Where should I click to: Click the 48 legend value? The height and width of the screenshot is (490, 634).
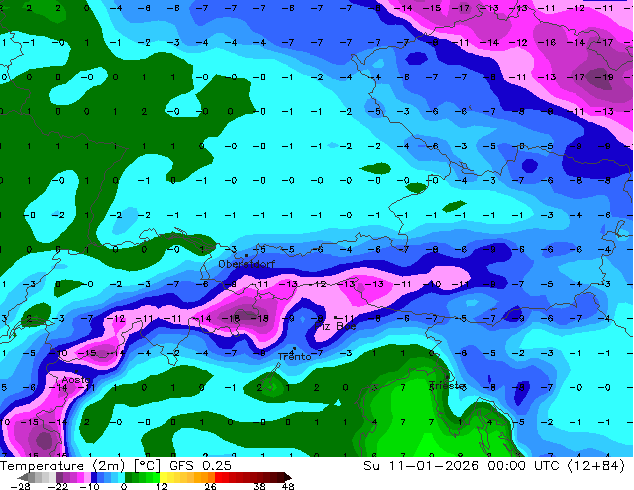[288, 486]
